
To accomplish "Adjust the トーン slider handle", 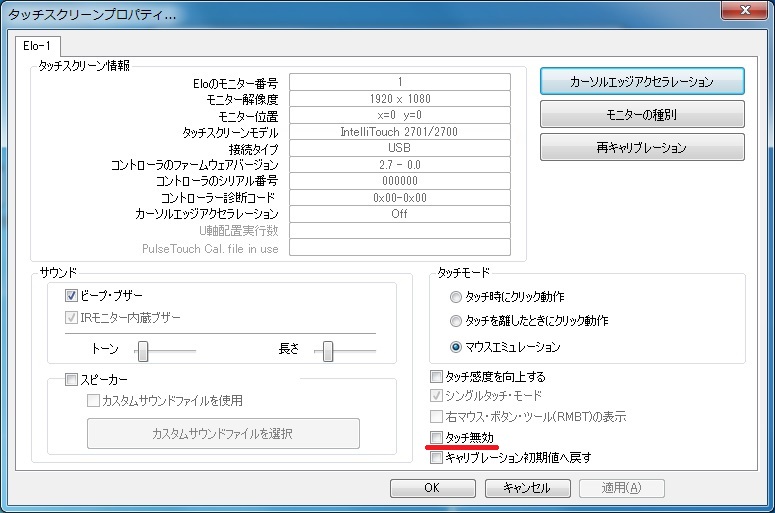I will coord(143,350).
